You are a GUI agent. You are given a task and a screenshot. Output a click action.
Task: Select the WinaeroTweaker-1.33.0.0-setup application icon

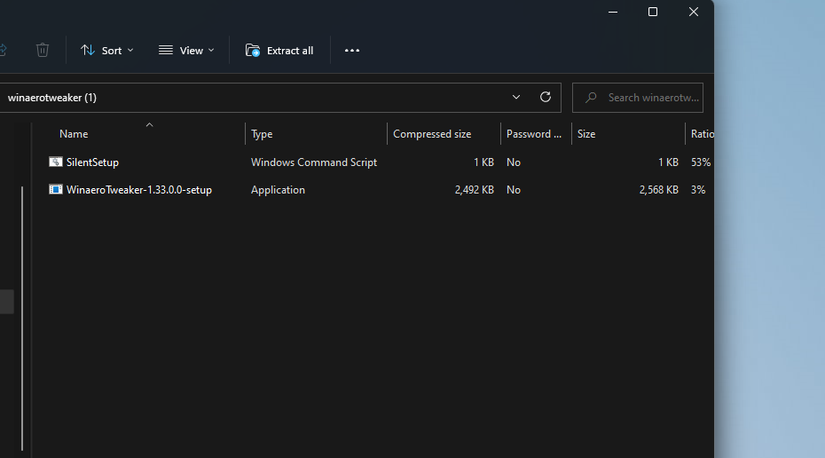pos(56,190)
